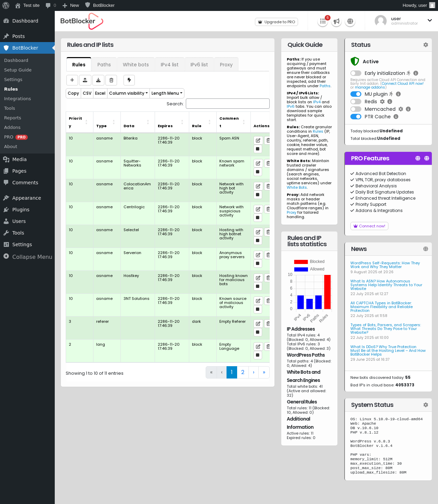Open the IPv6 list tab
Viewport: 438px width, 504px height.
coord(199,65)
